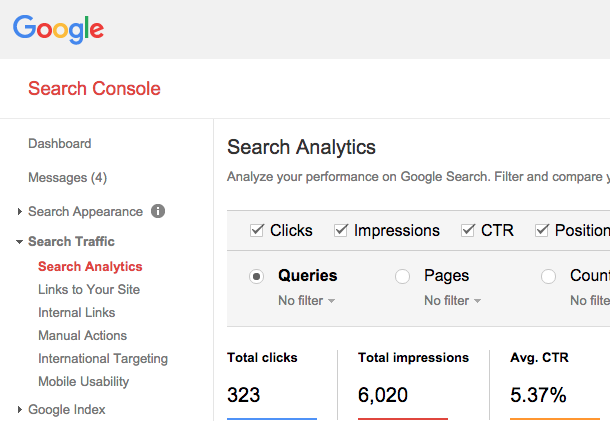Toggle the Clicks checkbox

coord(257,230)
